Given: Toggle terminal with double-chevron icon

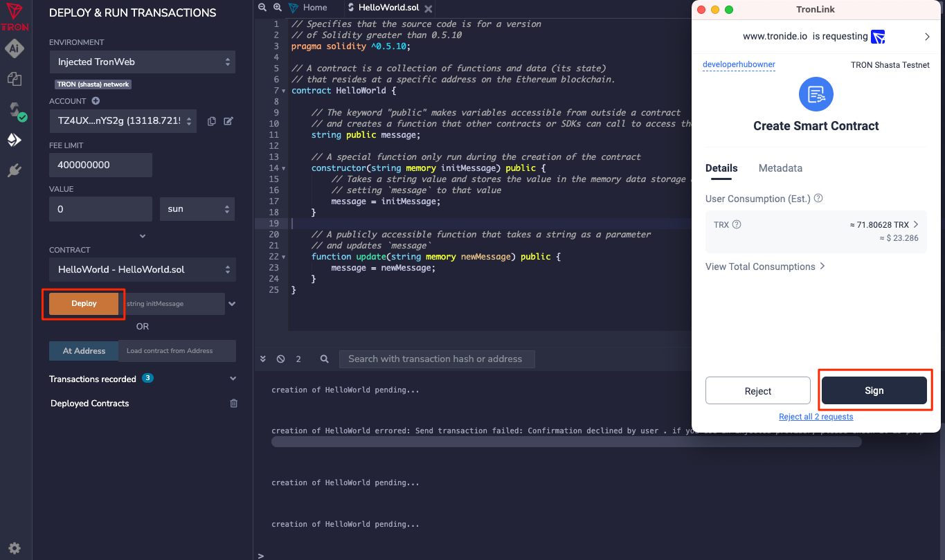Looking at the screenshot, I should 263,359.
